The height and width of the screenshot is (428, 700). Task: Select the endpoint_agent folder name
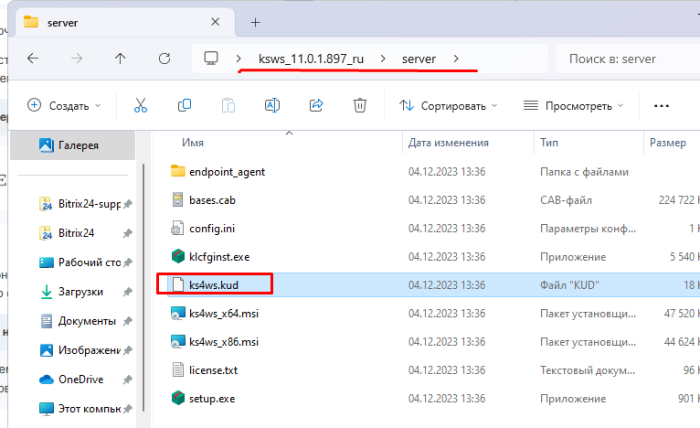[227, 172]
